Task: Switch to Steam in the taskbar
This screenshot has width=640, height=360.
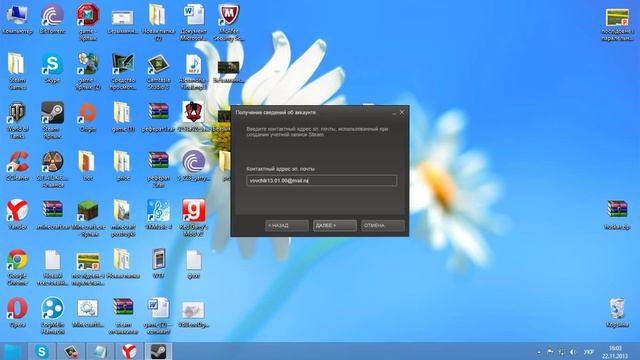Action: click(159, 351)
